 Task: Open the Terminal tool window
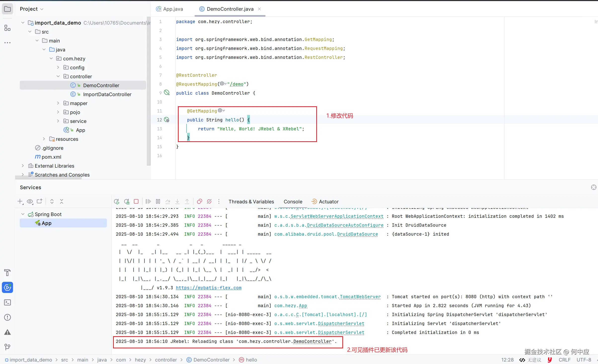pyautogui.click(x=7, y=302)
